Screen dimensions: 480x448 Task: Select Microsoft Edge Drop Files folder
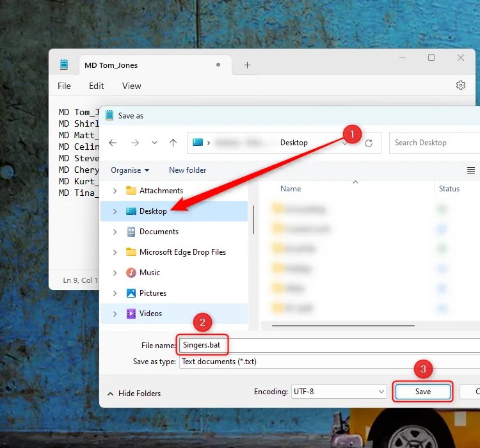174,252
